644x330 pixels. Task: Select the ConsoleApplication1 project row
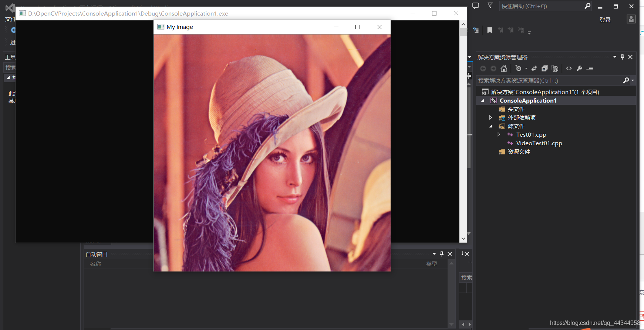click(556, 101)
